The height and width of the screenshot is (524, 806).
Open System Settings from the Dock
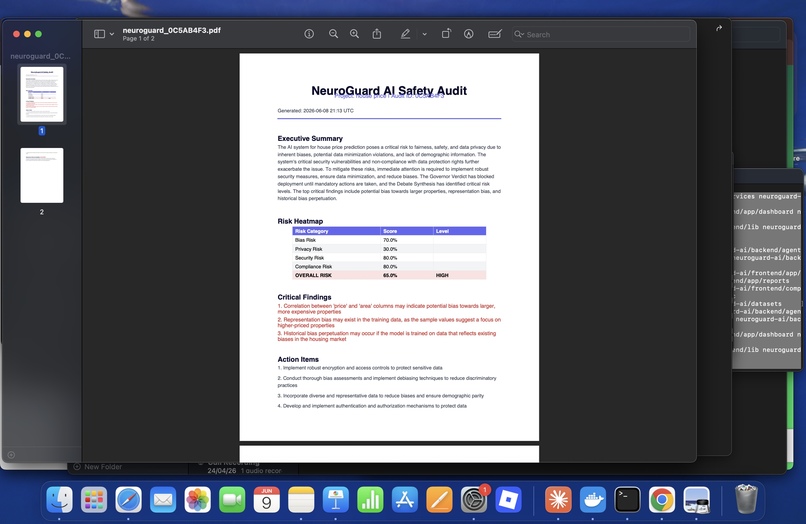pyautogui.click(x=473, y=499)
